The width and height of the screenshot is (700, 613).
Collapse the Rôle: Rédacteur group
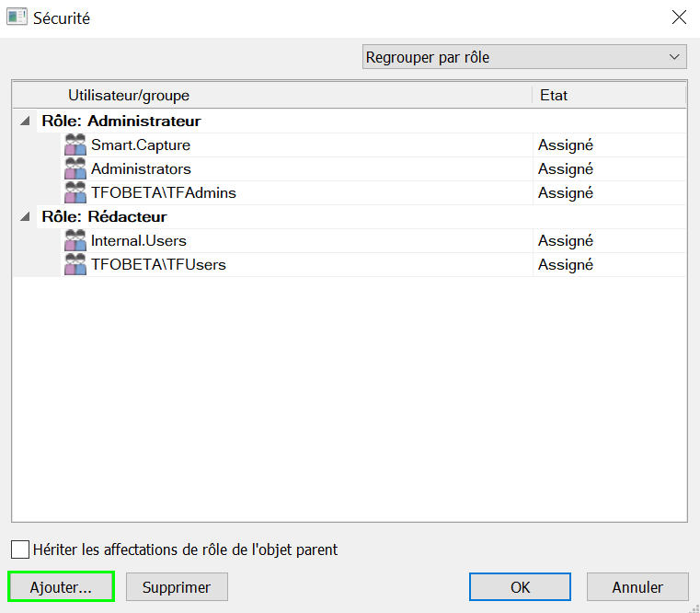click(x=26, y=216)
